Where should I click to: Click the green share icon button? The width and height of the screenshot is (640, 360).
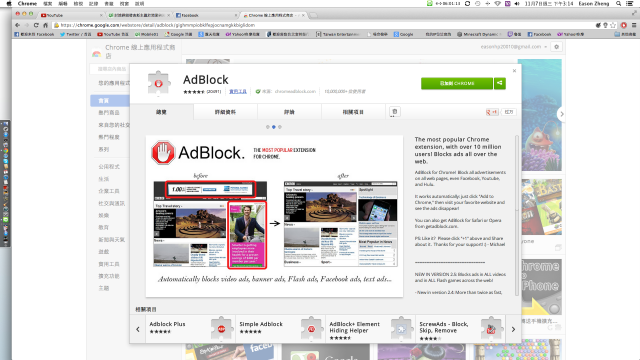tap(500, 83)
